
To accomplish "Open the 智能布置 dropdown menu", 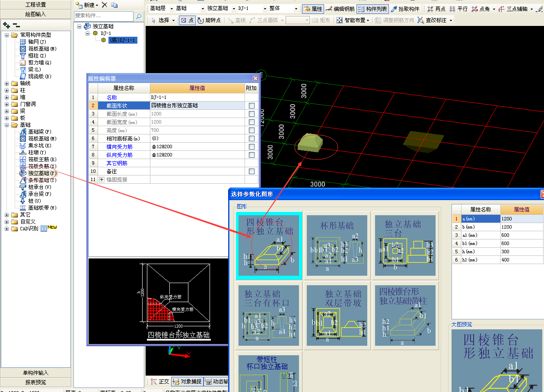I will click(353, 20).
